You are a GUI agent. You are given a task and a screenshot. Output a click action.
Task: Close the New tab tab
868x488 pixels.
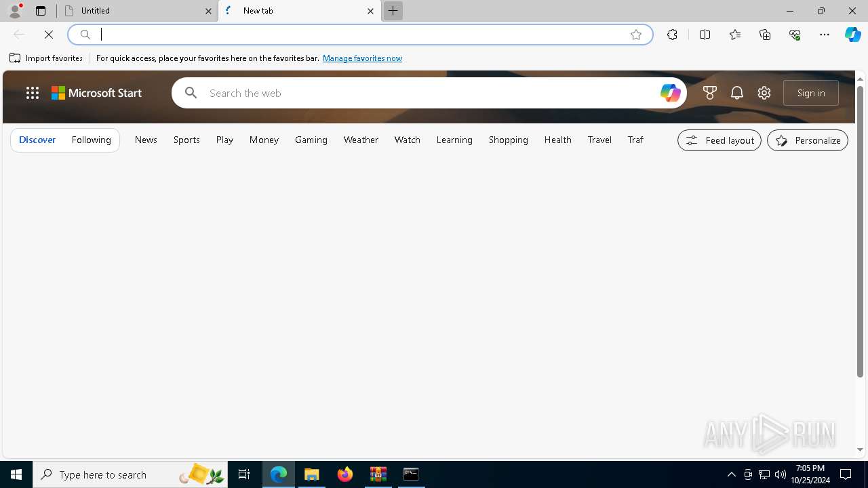point(370,11)
